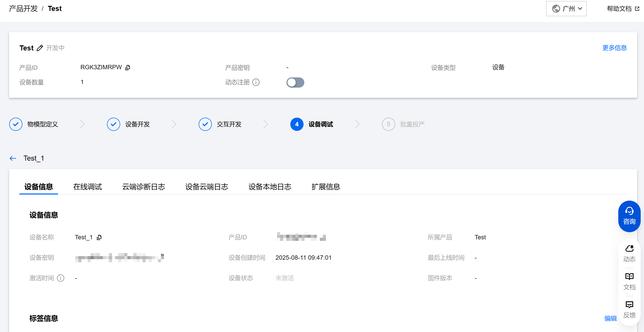Click the pencil edit icon beside Test
Viewport: 644px width, 332px height.
point(40,48)
